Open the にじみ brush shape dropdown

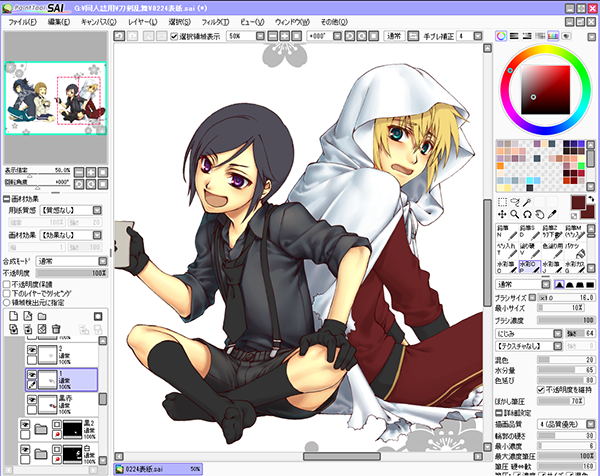pos(558,334)
